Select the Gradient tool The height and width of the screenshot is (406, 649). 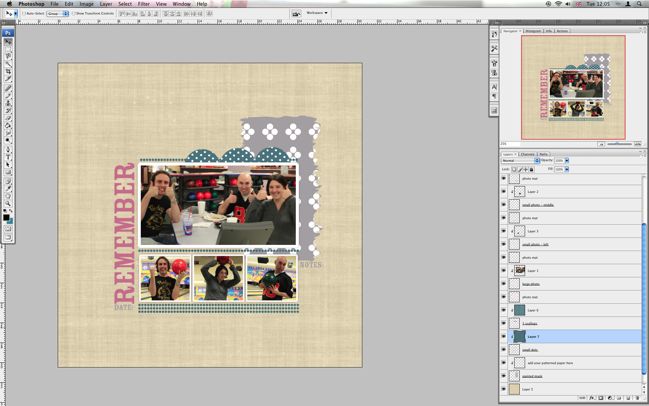[x=8, y=125]
